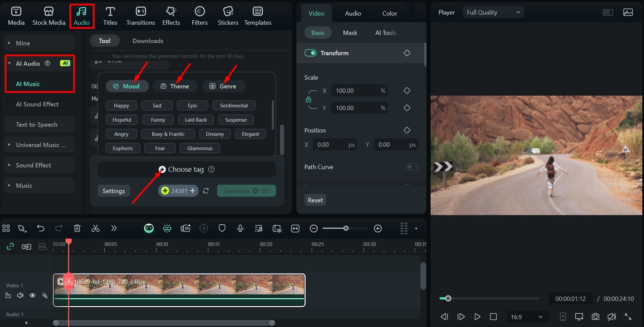Click the player progress slider handle
Image resolution: width=644 pixels, height=327 pixels.
click(448, 299)
